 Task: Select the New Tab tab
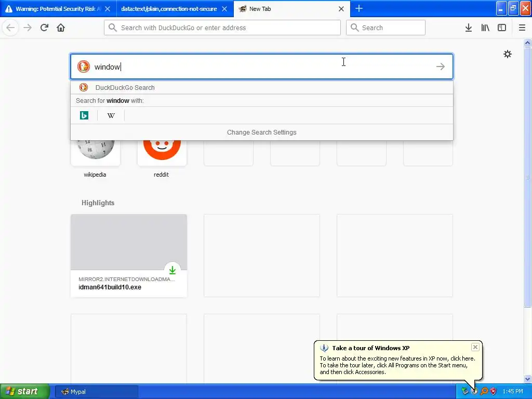click(292, 9)
